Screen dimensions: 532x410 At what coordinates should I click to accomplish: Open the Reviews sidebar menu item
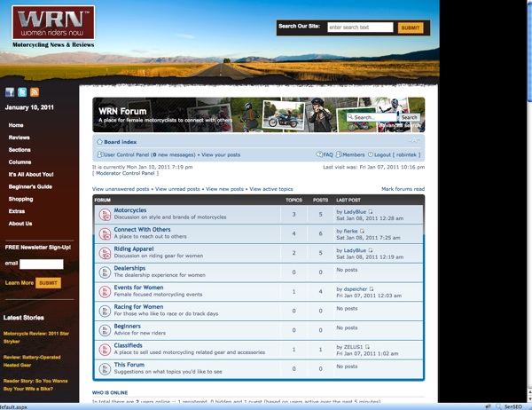click(x=19, y=138)
